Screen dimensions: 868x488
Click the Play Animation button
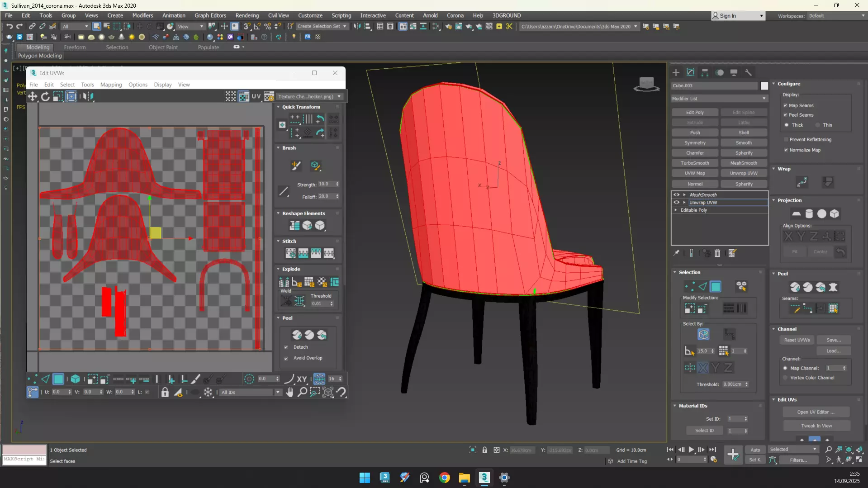[x=691, y=450]
